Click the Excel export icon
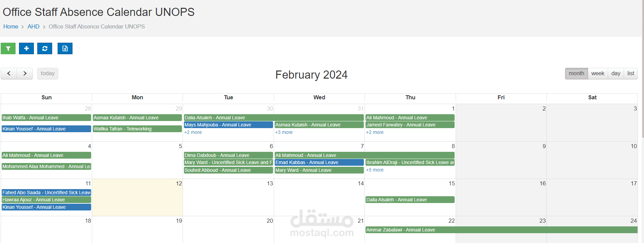The height and width of the screenshot is (243, 644). pos(65,48)
